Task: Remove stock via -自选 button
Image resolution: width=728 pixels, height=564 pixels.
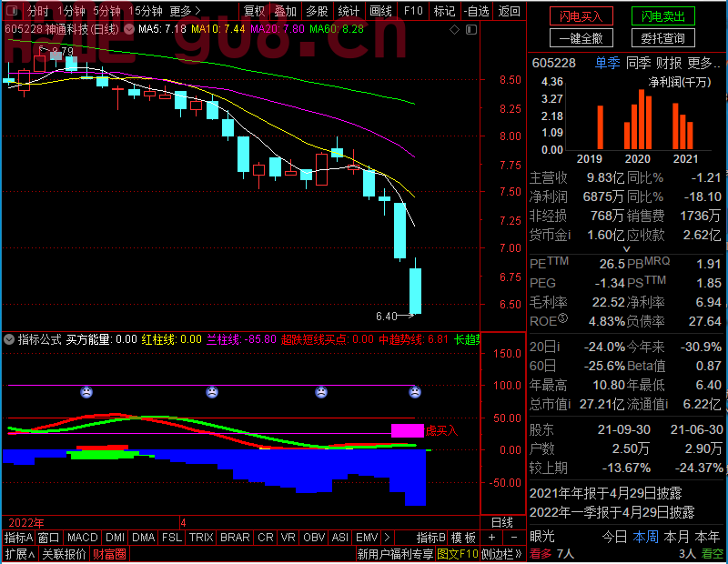Action: 477,11
